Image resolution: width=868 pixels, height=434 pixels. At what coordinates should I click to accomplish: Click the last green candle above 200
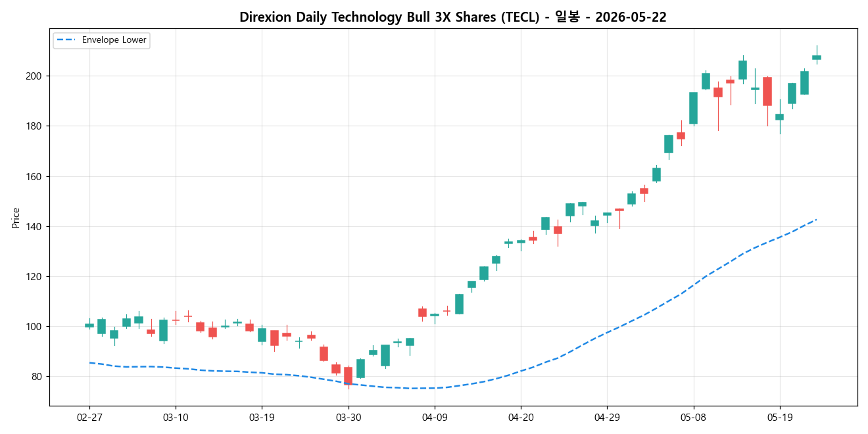click(x=817, y=57)
